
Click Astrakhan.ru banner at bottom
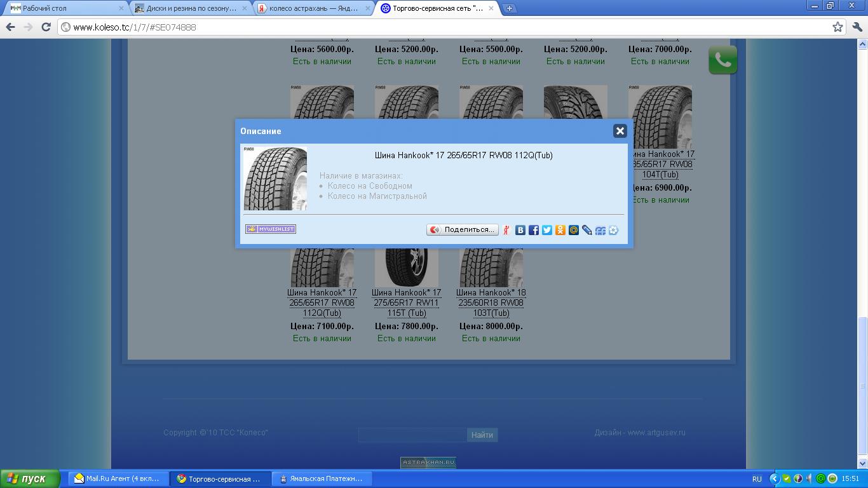(428, 462)
